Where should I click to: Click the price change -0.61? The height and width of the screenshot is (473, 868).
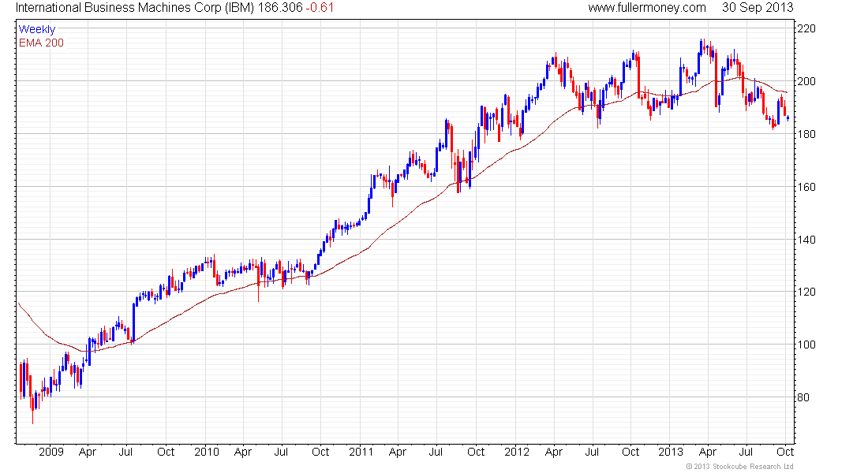[320, 8]
